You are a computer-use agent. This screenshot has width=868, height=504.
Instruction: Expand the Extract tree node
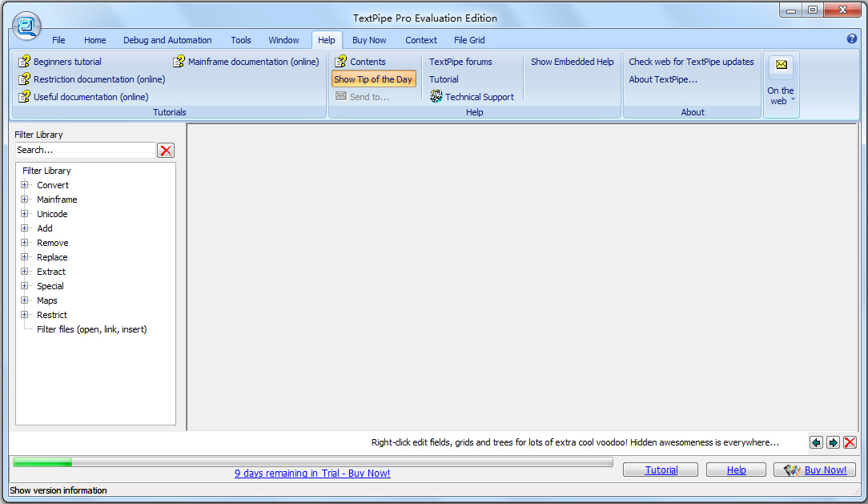(24, 272)
